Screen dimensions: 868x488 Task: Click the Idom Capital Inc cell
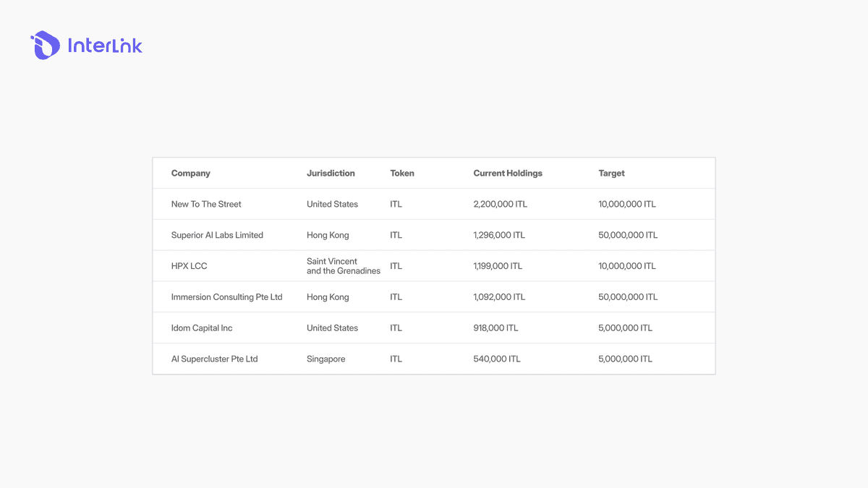[x=202, y=328]
